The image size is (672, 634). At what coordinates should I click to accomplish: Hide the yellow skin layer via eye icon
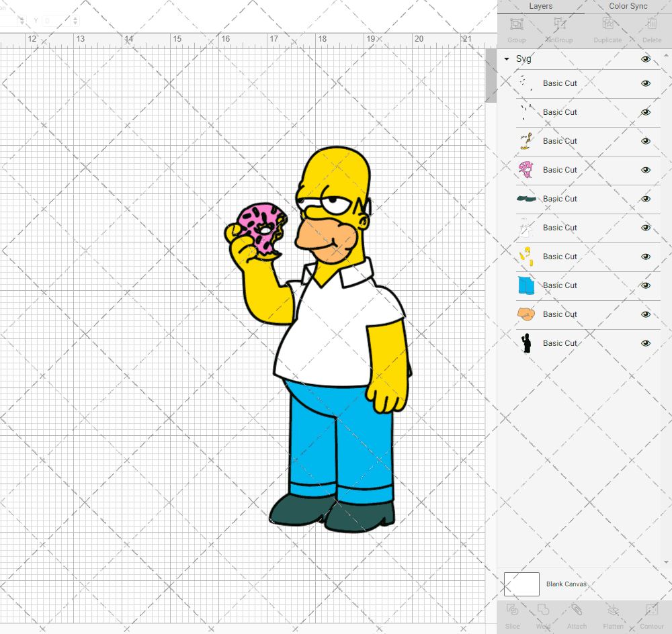click(x=645, y=257)
